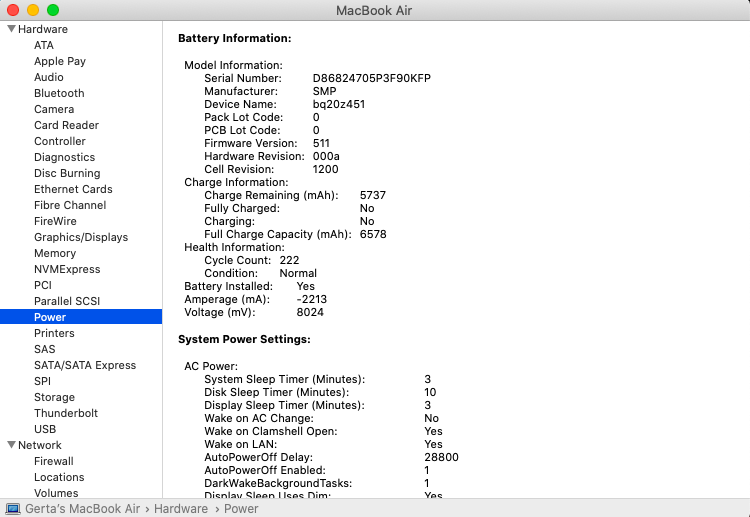750x517 pixels.
Task: Select Bluetooth in the sidebar
Action: point(59,93)
